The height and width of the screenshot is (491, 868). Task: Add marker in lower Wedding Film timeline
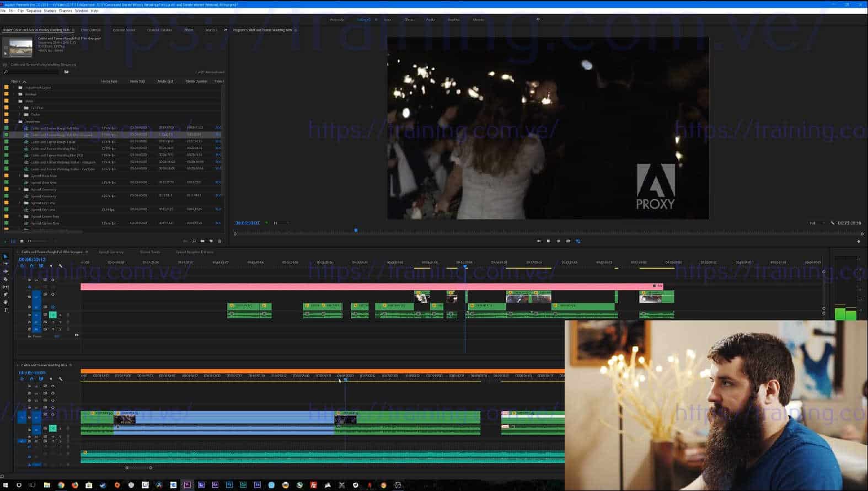point(51,379)
